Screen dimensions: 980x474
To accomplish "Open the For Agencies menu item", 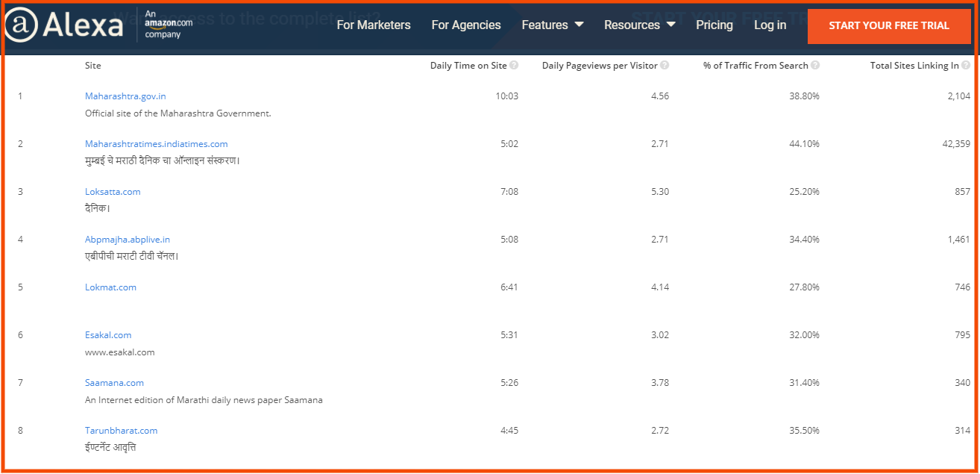I will pyautogui.click(x=466, y=25).
